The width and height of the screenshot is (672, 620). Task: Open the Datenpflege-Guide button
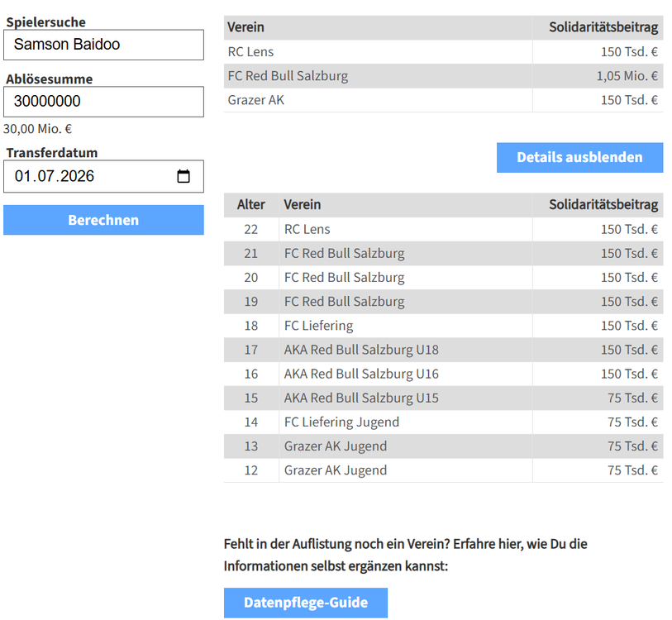pyautogui.click(x=306, y=603)
